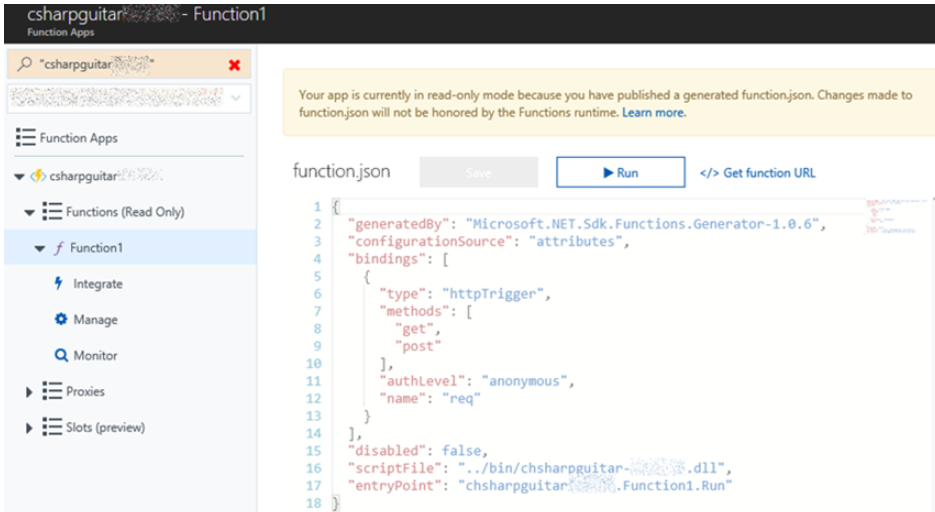Click the "scriptFile" line
Viewport: 935px width, 512px height.
[540, 468]
